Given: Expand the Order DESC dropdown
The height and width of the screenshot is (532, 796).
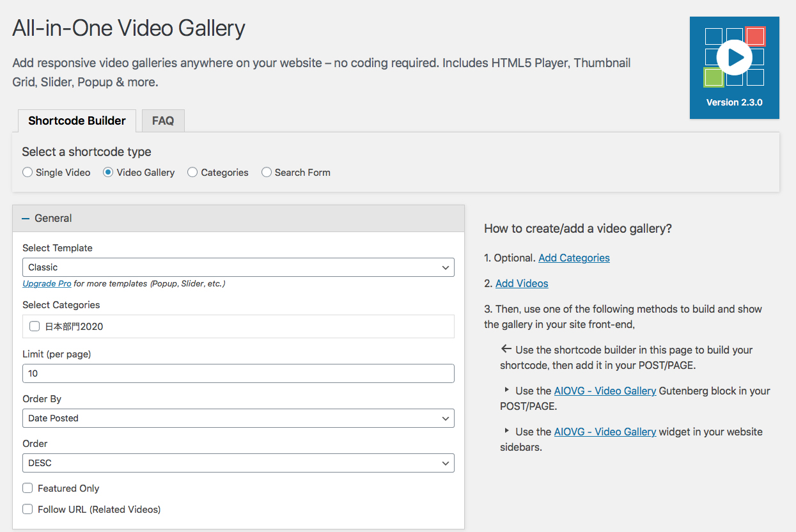Looking at the screenshot, I should pos(238,463).
